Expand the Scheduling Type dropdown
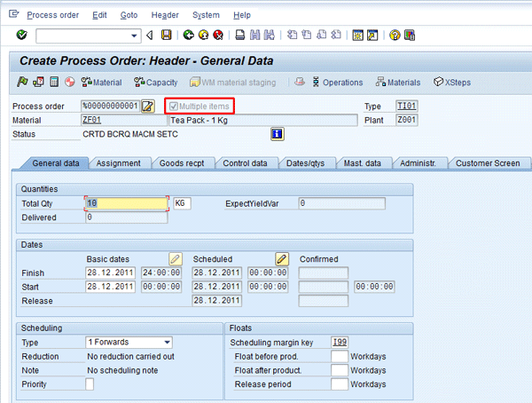This screenshot has width=532, height=403. pos(166,342)
